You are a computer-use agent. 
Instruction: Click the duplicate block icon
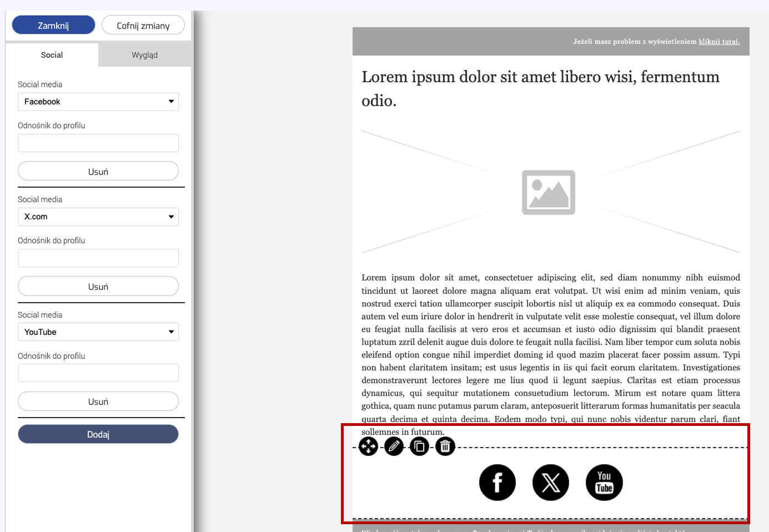click(419, 446)
